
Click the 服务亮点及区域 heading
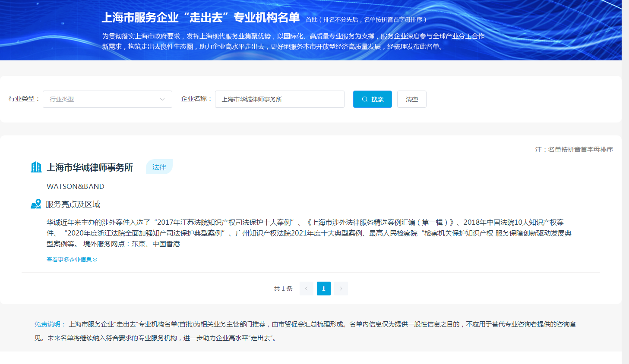pos(73,204)
